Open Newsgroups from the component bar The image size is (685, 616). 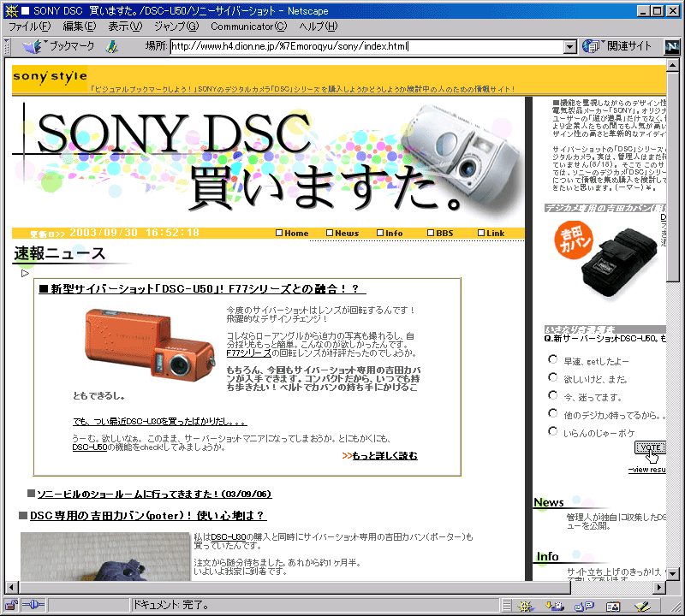click(584, 606)
